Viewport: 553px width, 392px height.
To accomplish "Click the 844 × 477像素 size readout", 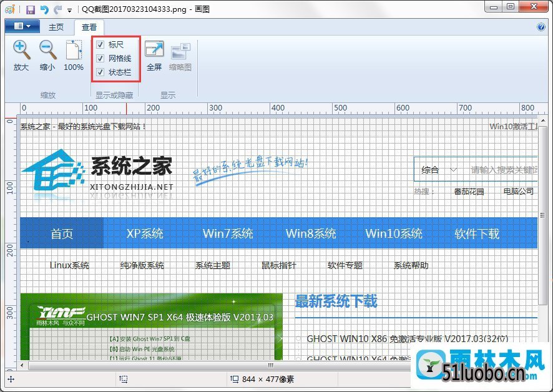I will coord(268,380).
